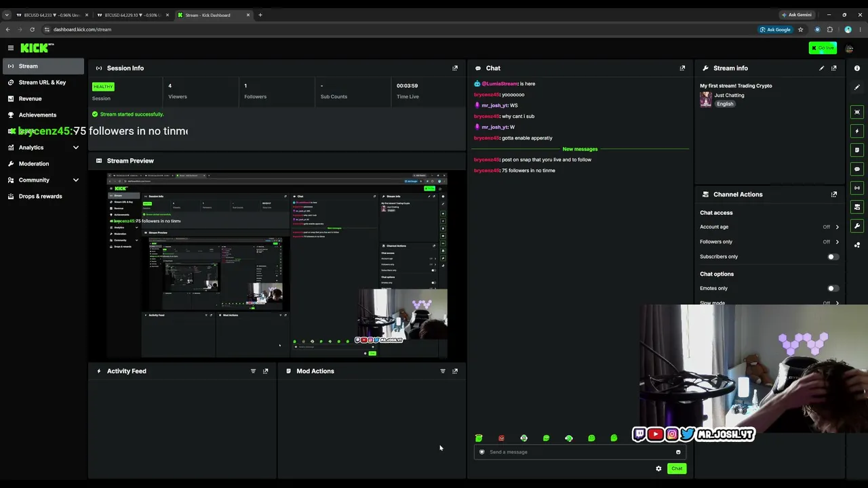Click the Send a message field
868x488 pixels.
tap(580, 452)
